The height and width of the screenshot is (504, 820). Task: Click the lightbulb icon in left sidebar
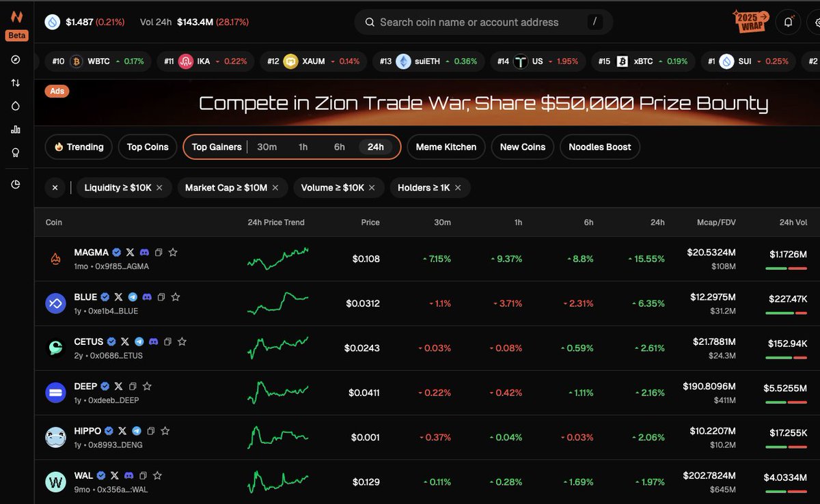pos(16,152)
